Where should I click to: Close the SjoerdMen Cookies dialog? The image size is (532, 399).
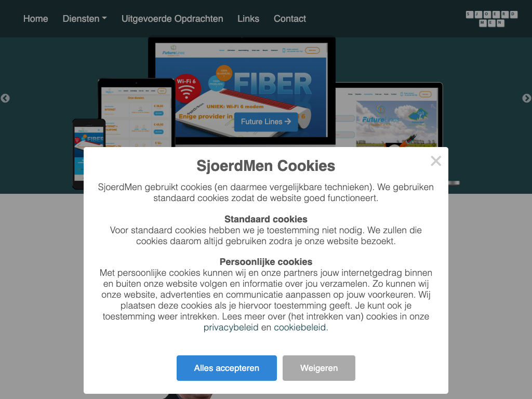tap(436, 161)
